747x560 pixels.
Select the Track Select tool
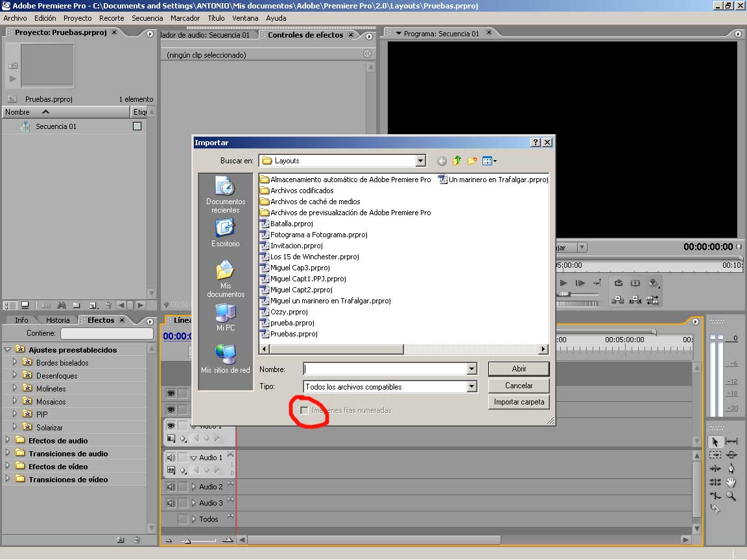pos(715,455)
